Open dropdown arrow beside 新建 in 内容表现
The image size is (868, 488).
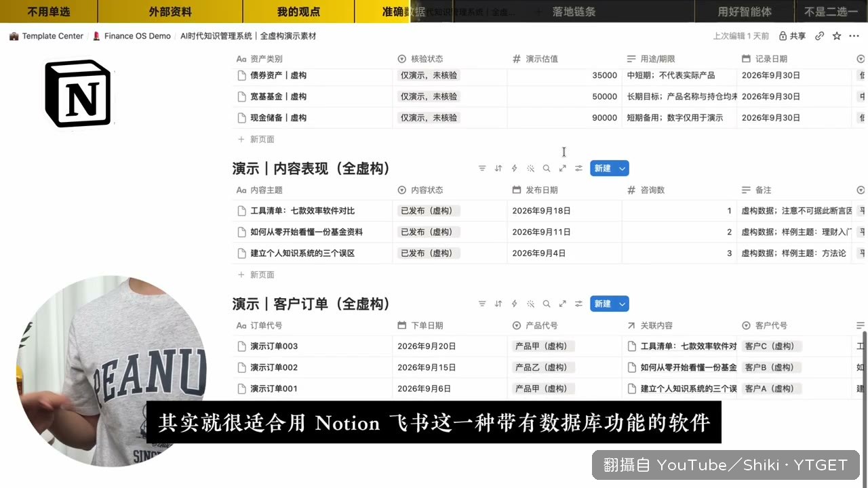622,168
